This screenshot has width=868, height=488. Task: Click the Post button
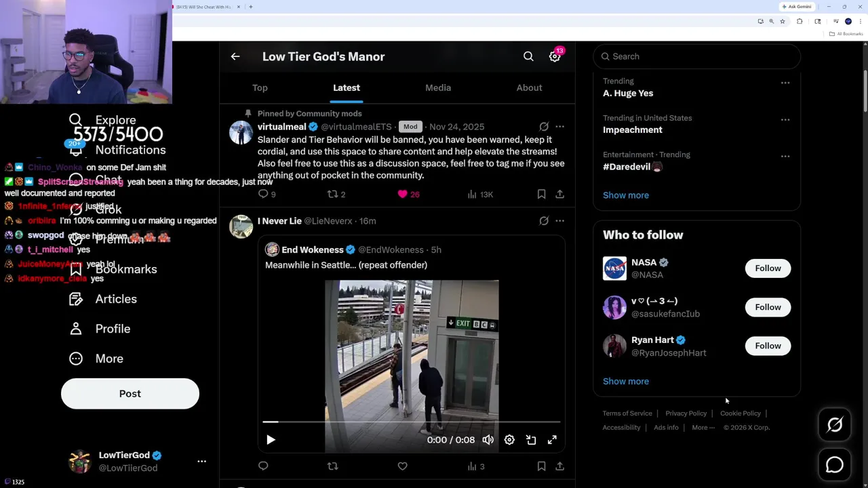[130, 394]
